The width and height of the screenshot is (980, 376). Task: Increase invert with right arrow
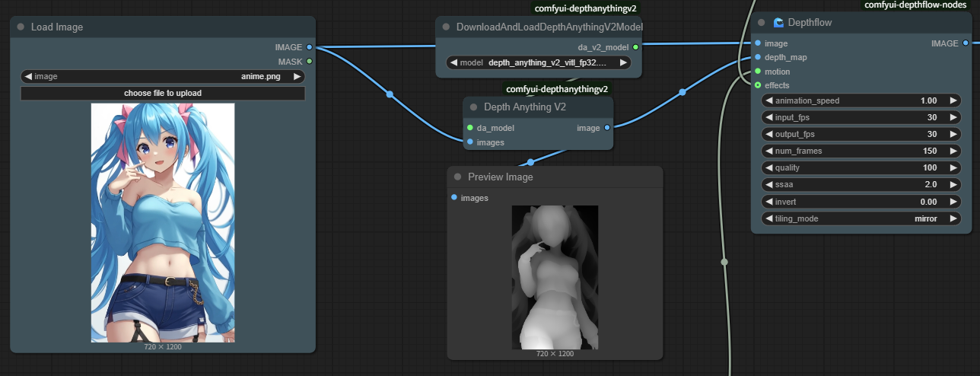tap(953, 201)
